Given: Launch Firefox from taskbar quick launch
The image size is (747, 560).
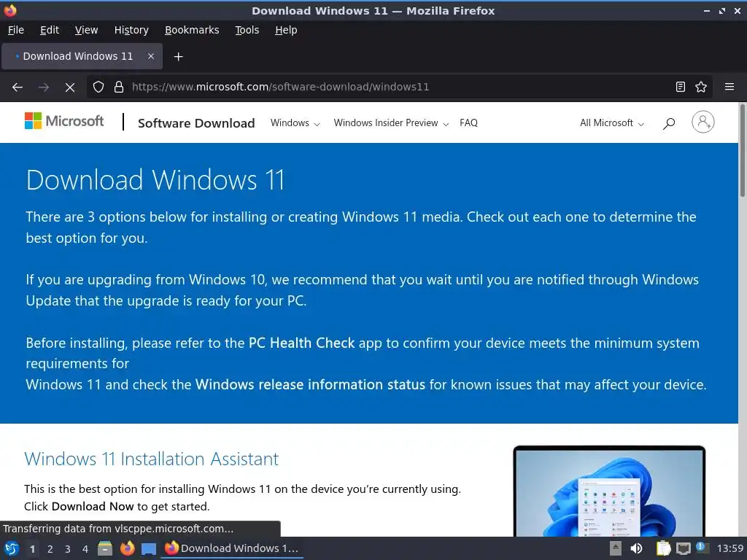Looking at the screenshot, I should [x=127, y=548].
